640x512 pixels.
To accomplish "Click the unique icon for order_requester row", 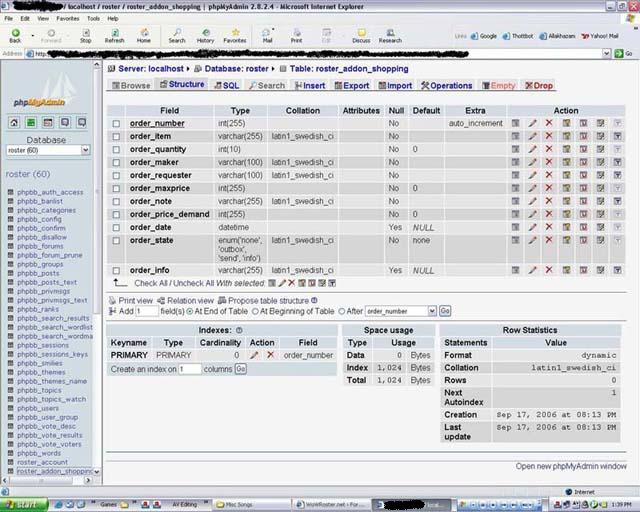I will pos(583,175).
